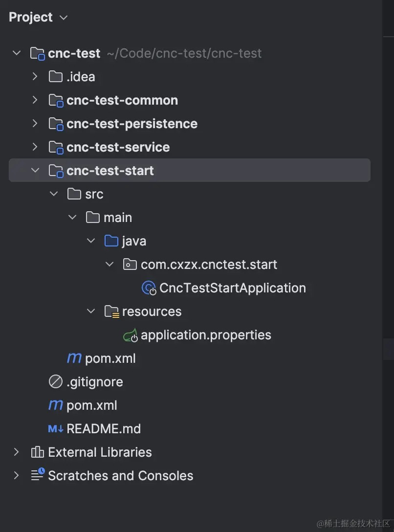The image size is (394, 532).
Task: Click the CncTestStartApplication Spring class icon
Action: coord(149,288)
